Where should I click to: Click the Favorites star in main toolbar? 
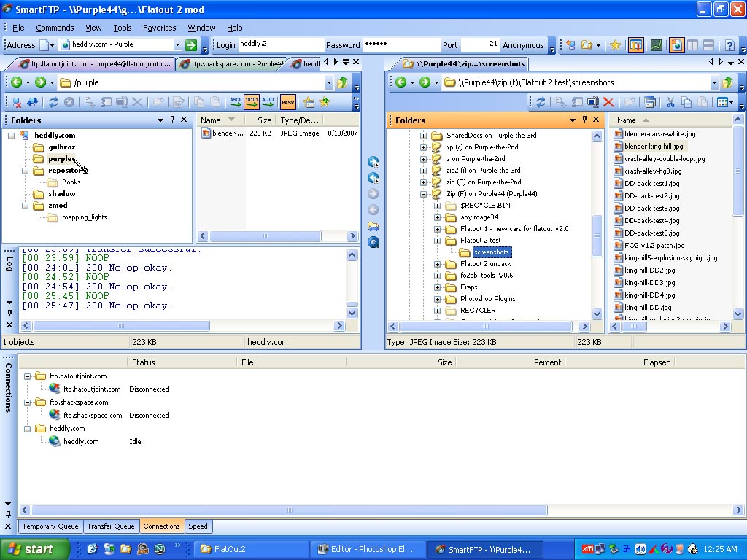click(x=615, y=45)
